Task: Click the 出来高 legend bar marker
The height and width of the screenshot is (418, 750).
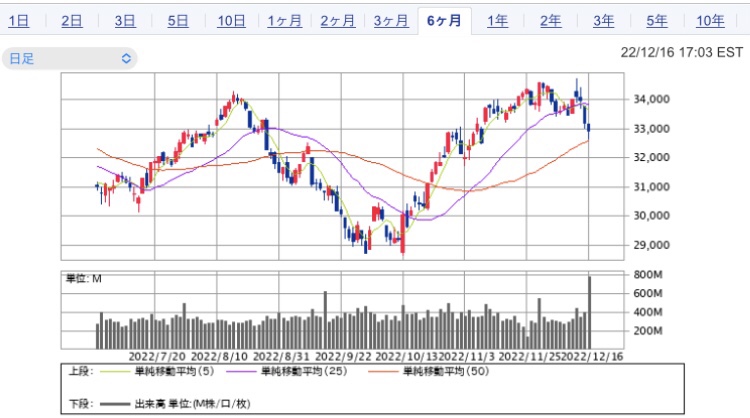Action: point(115,404)
